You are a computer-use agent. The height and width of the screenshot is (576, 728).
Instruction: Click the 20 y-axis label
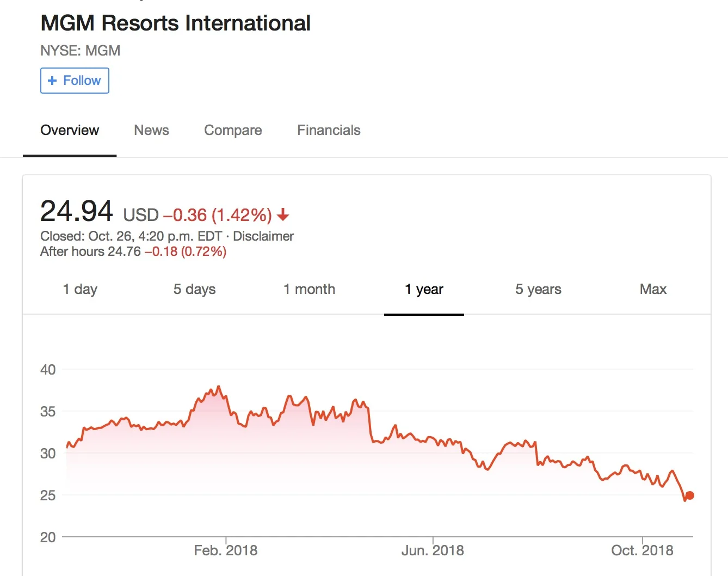(48, 537)
